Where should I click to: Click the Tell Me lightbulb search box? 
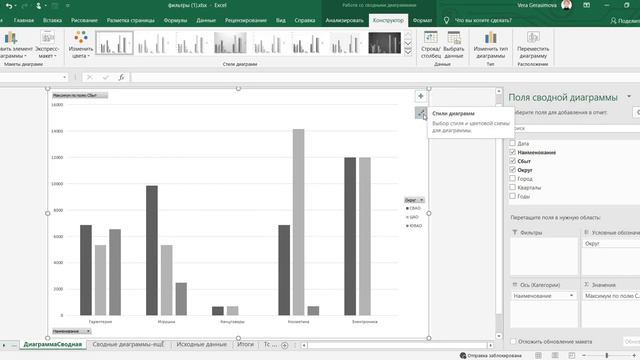478,20
